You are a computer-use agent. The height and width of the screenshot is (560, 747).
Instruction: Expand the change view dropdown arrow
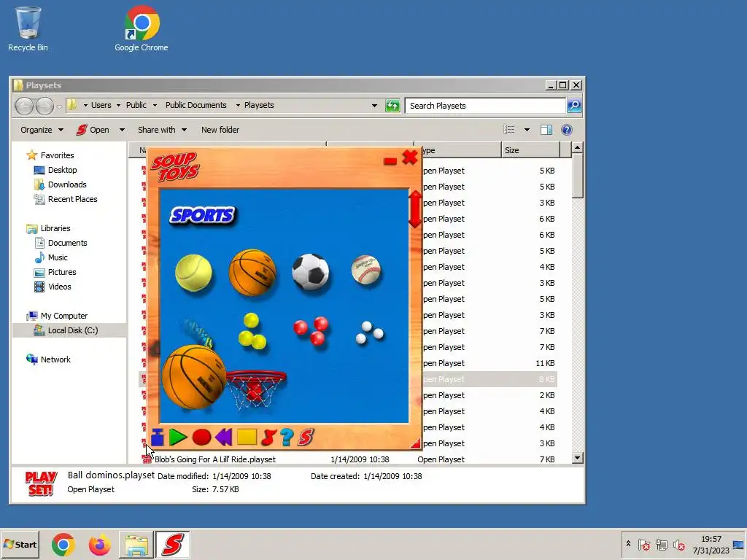527,130
